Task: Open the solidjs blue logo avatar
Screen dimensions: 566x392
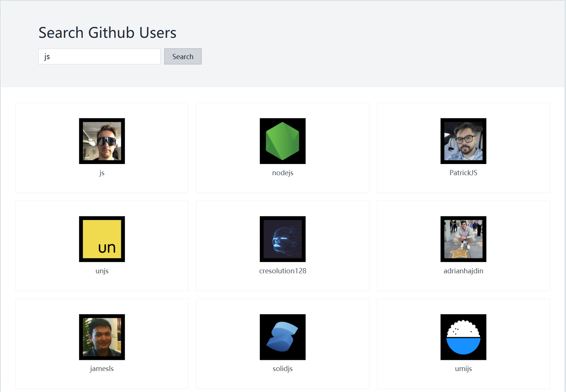Action: pyautogui.click(x=283, y=337)
